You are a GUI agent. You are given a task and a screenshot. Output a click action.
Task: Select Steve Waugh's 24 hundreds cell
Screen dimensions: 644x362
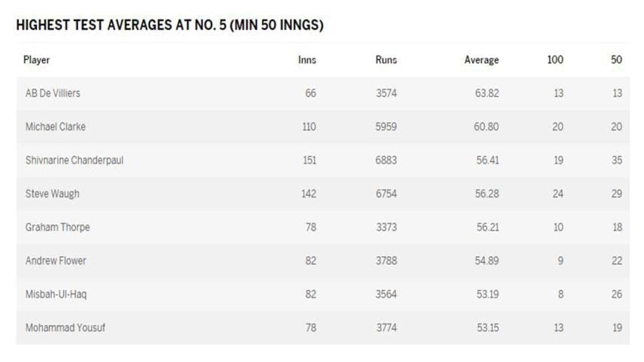[x=557, y=194]
